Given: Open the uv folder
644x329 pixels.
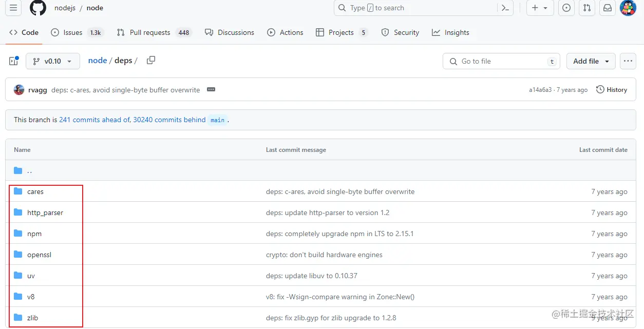Looking at the screenshot, I should 31,276.
